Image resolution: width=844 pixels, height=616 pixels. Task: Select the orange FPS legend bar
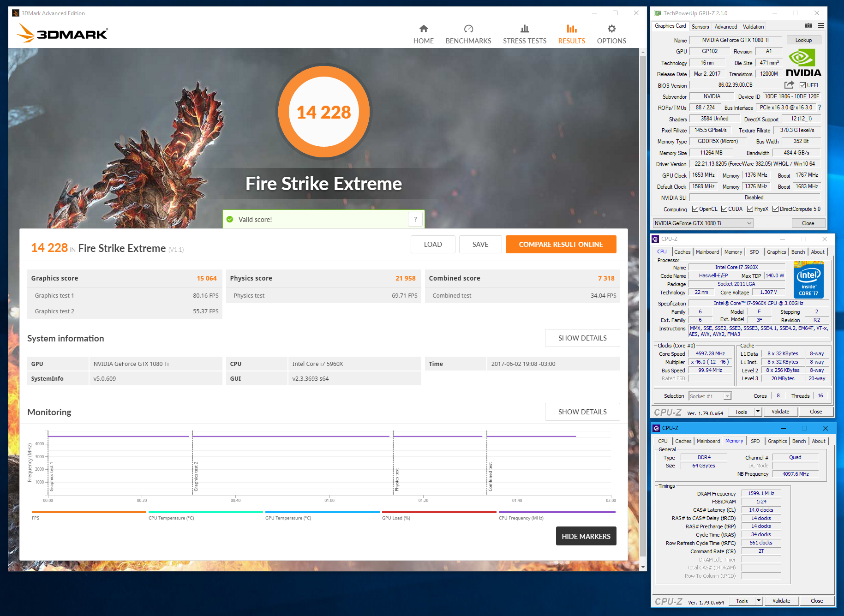point(89,512)
